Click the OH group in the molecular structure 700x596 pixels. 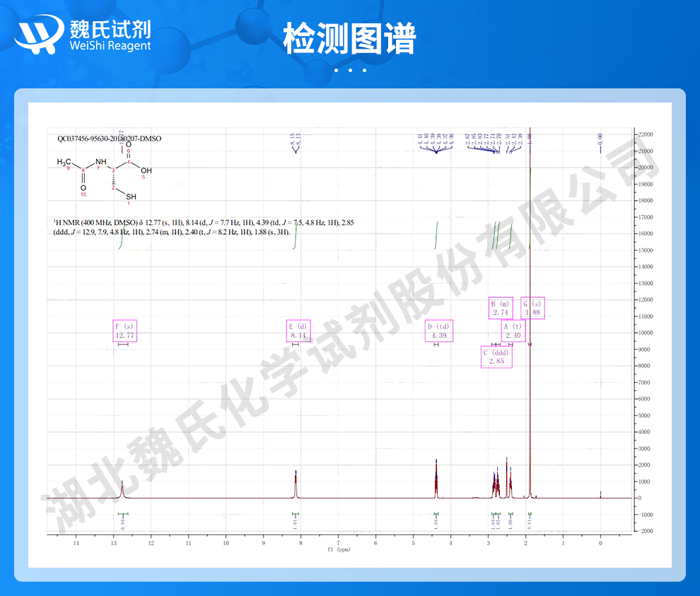[x=146, y=170]
